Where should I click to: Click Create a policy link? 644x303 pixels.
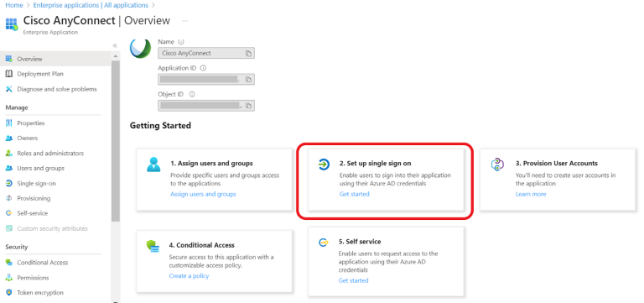point(189,276)
